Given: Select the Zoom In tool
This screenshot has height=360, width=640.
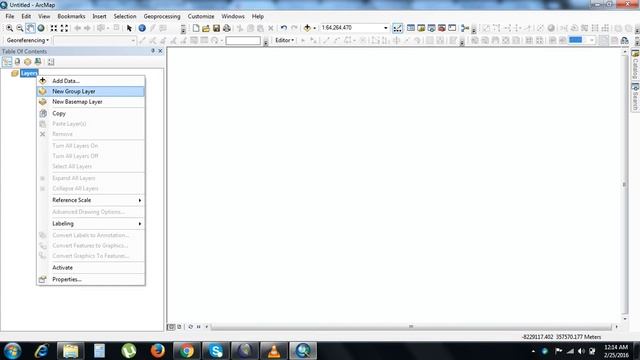Looking at the screenshot, I should click(9, 28).
